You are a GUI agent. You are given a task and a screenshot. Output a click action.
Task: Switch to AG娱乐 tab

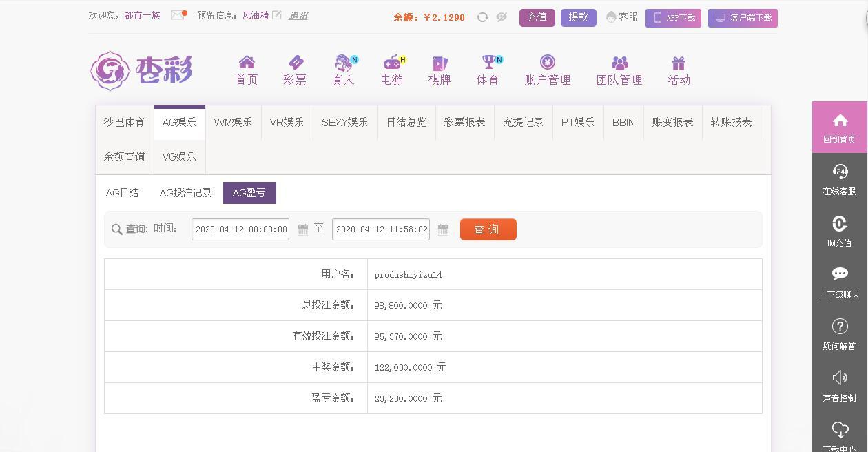180,123
